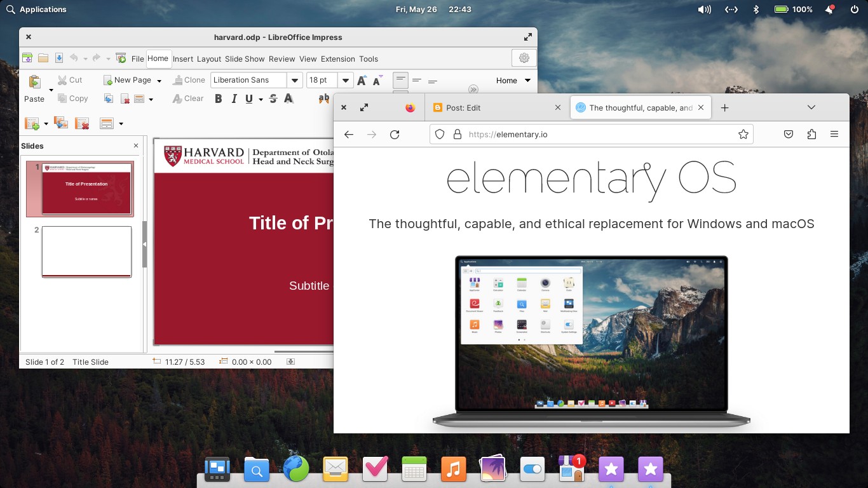Click the Liberation Sans font name field
The height and width of the screenshot is (488, 868).
248,80
